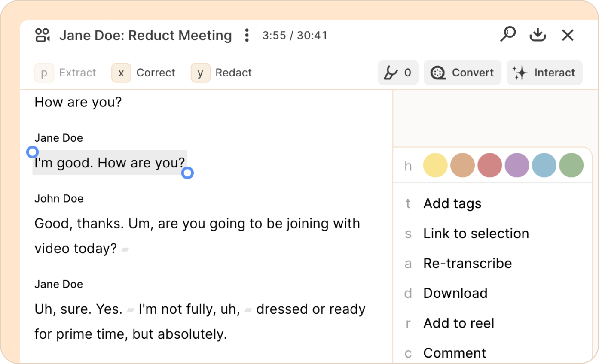The width and height of the screenshot is (599, 364).
Task: Pick the blue highlight color
Action: (544, 165)
